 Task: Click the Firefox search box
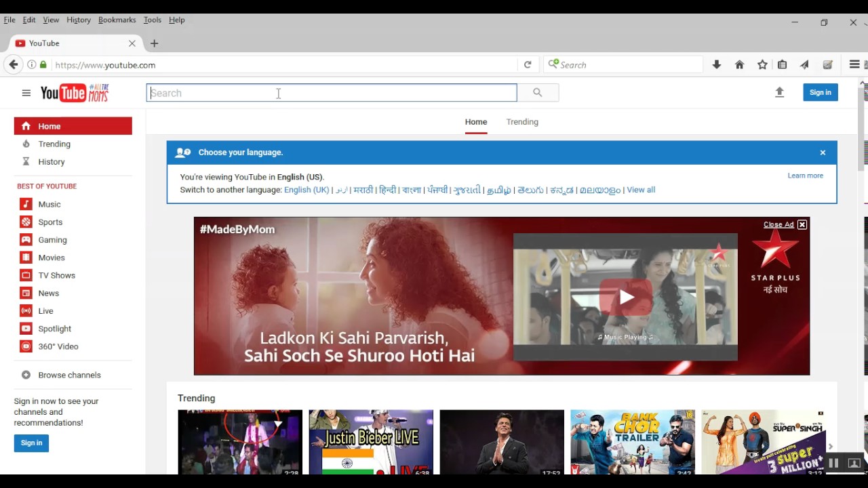[x=624, y=65]
